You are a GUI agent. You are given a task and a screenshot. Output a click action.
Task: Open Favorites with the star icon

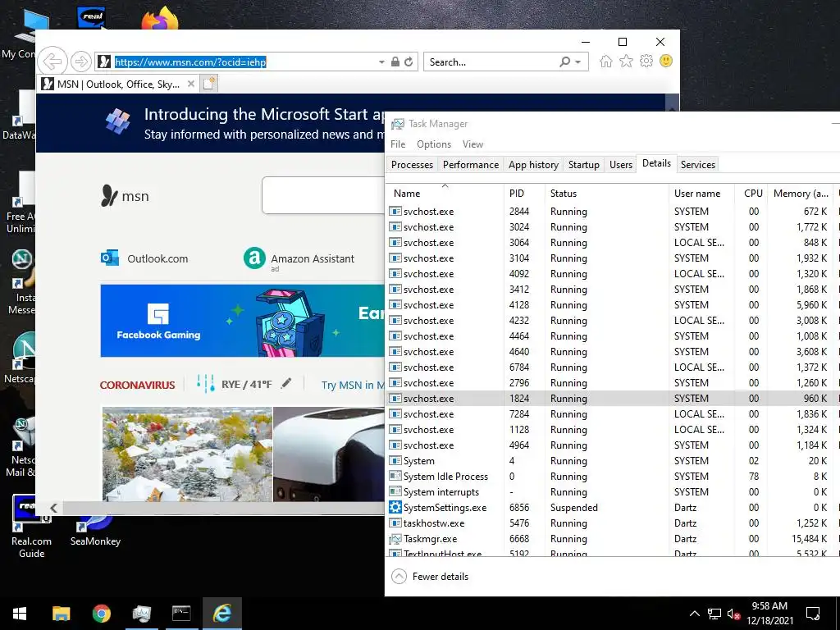point(626,61)
